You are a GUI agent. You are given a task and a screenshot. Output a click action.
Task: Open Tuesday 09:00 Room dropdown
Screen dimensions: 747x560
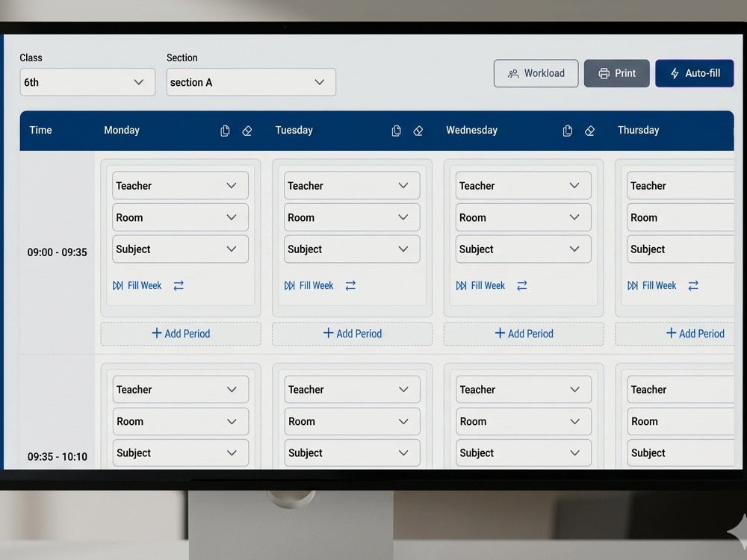pos(352,217)
